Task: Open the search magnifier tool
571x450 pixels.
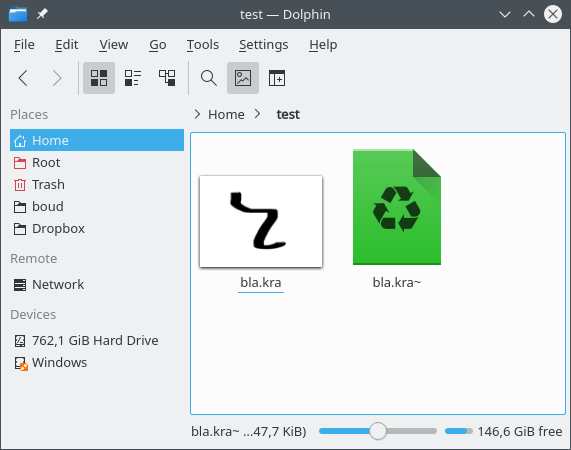Action: [x=209, y=78]
